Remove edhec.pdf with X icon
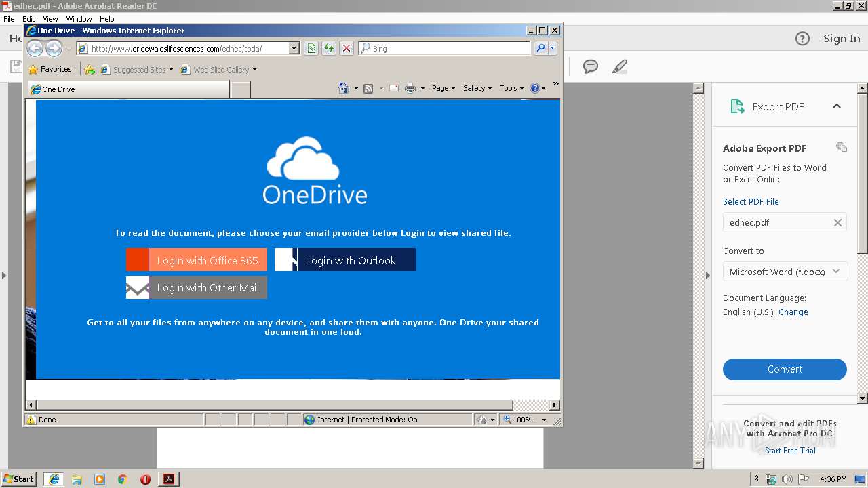The width and height of the screenshot is (868, 488). (x=837, y=222)
